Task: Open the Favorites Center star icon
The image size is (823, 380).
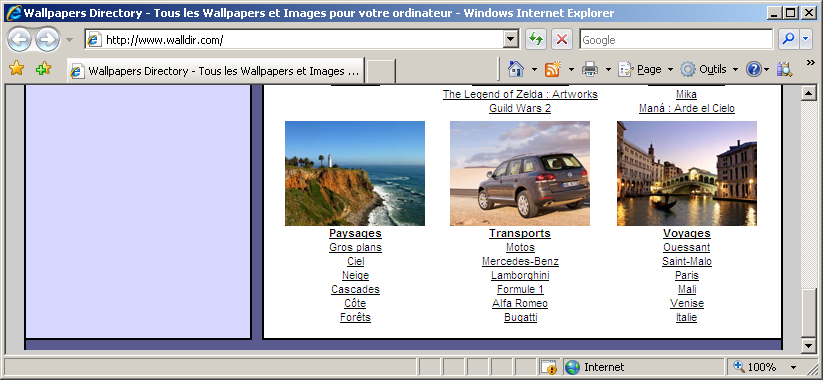Action: point(16,69)
